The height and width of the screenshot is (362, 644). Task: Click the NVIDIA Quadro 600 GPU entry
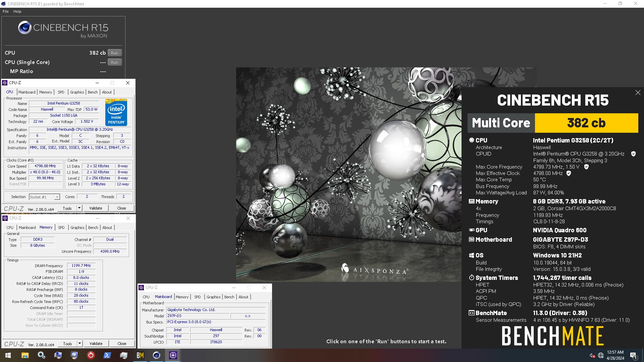tap(560, 230)
